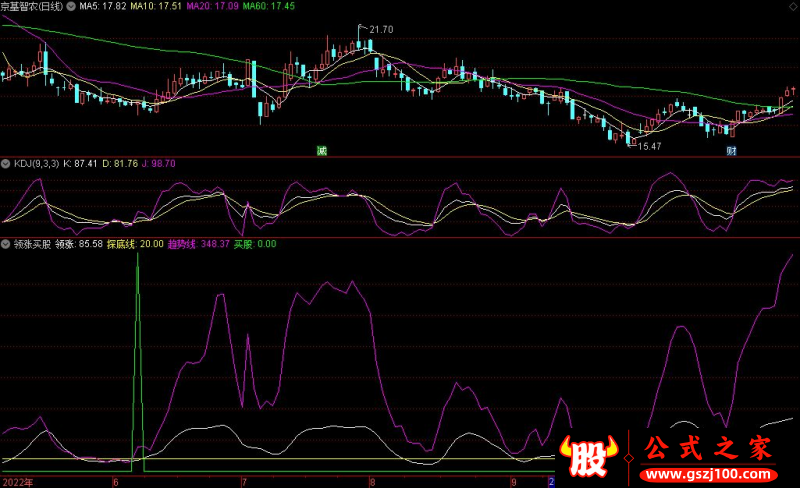
Task: Select the MA5 moving average label
Action: [105, 6]
